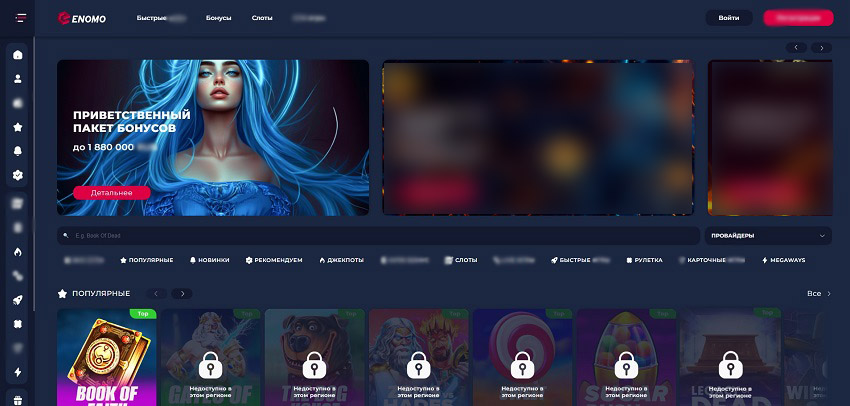The image size is (850, 406).
Task: Click the flame icon in the sidebar
Action: coord(18,251)
